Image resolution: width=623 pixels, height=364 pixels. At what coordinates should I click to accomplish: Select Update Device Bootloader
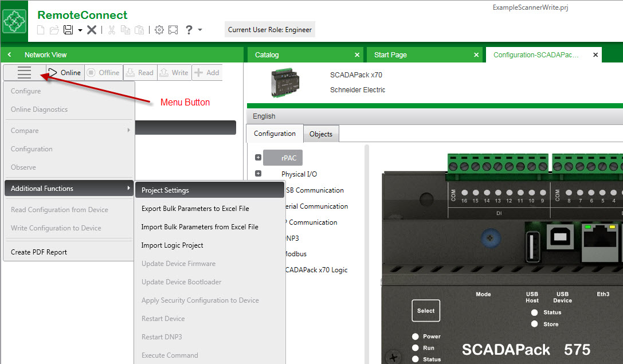pos(210,282)
